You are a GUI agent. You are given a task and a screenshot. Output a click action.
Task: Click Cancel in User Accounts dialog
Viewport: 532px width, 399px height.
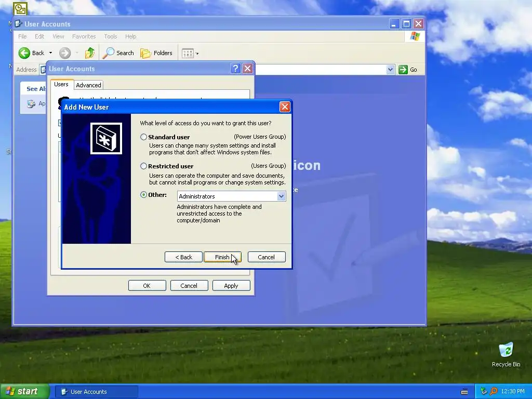(189, 286)
